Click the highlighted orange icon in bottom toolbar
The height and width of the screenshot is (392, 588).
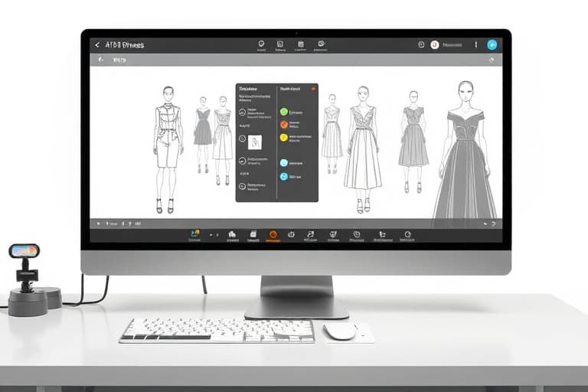pos(273,235)
